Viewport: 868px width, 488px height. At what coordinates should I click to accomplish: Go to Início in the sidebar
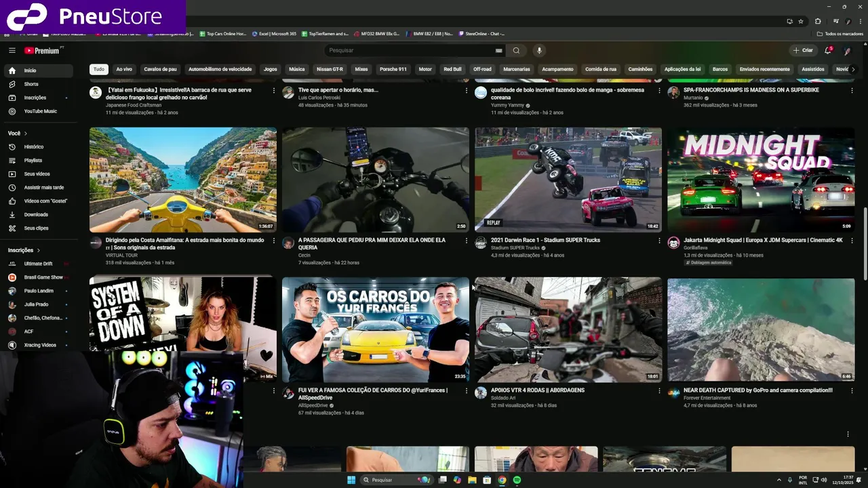click(x=38, y=70)
